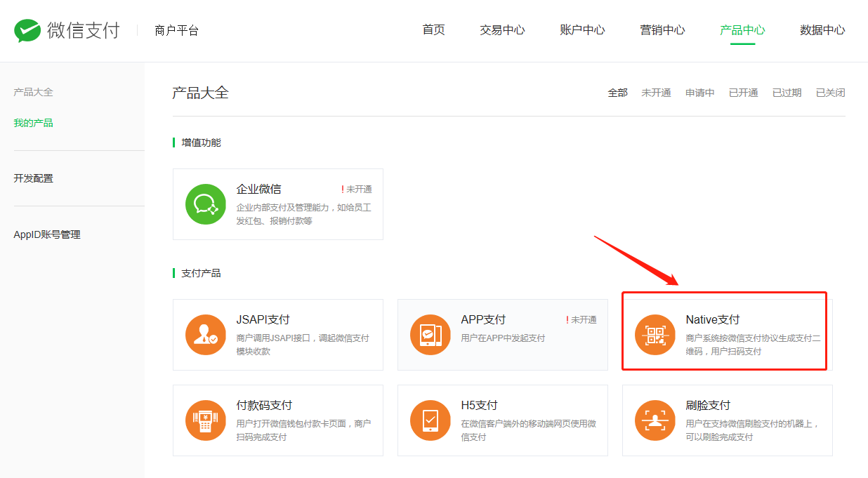Click the WeChat Pay green logo icon

tap(27, 31)
